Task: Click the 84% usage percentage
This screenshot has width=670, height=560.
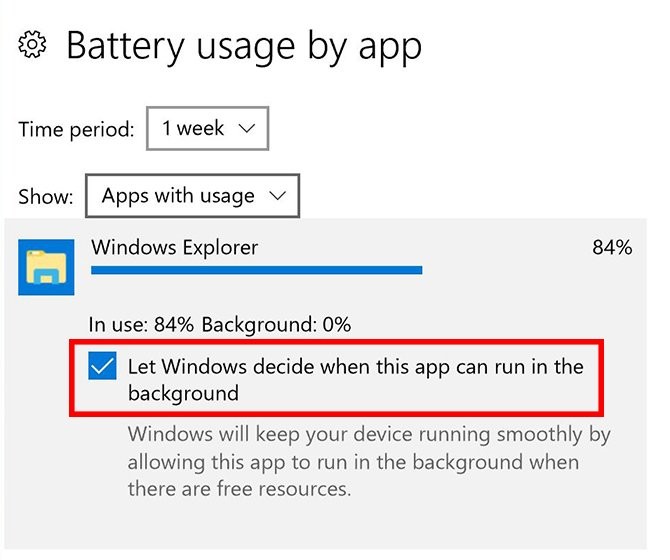Action: [x=612, y=247]
